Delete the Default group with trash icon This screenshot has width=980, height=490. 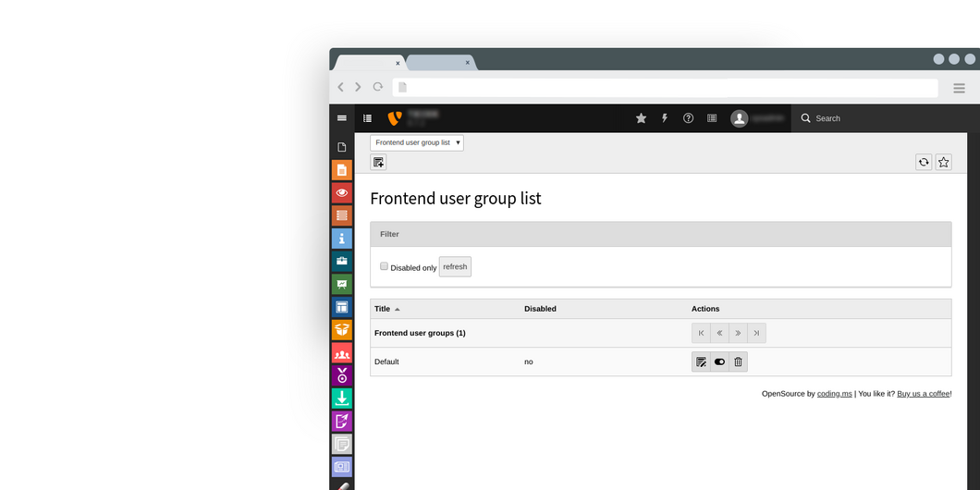coord(738,361)
